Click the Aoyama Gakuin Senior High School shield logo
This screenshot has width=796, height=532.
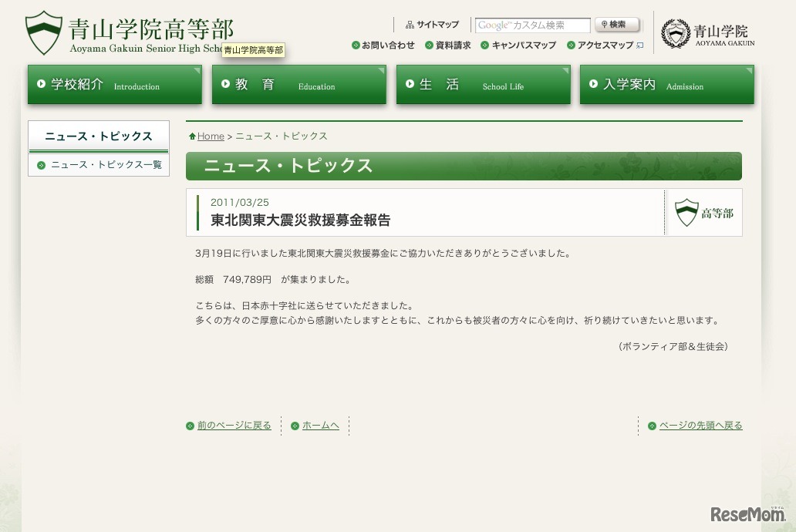pos(43,32)
